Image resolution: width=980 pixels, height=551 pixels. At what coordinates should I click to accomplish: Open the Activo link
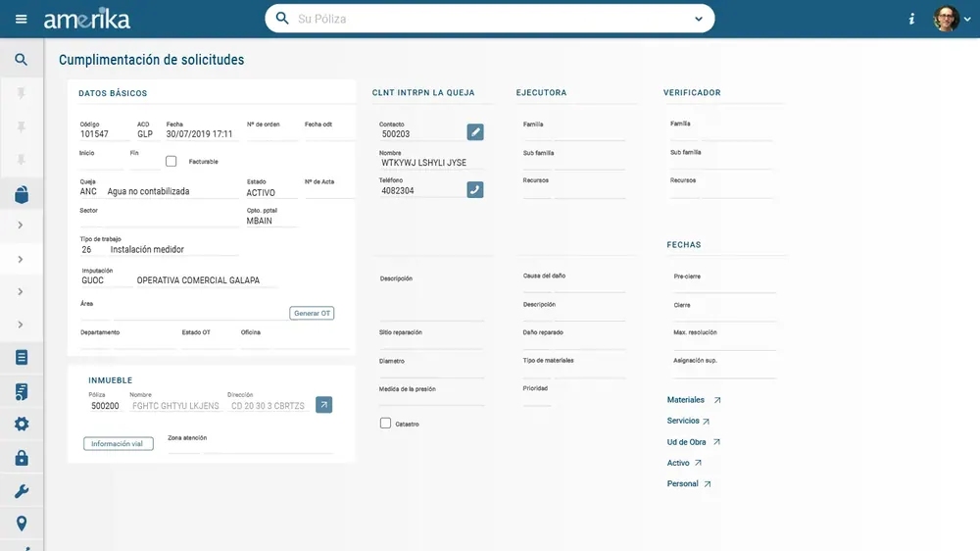[684, 463]
